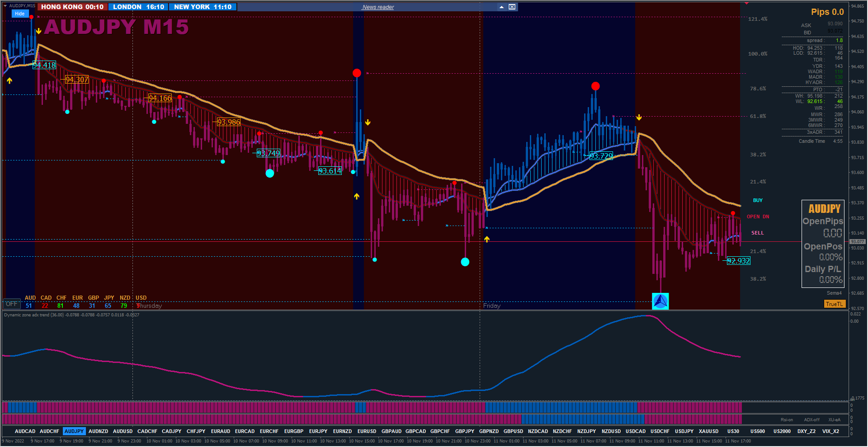Click the blue logo icon on chart
This screenshot has width=868, height=447.
(x=660, y=301)
